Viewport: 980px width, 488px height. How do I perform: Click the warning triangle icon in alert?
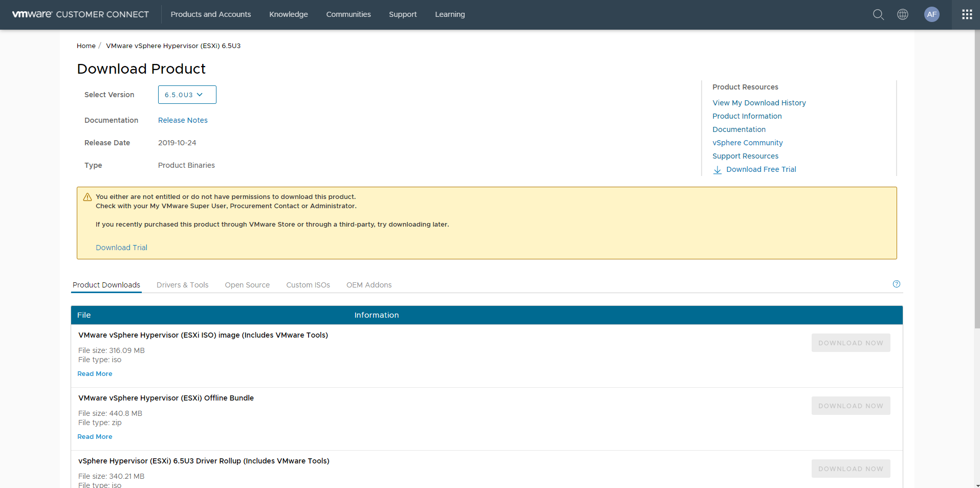point(88,197)
